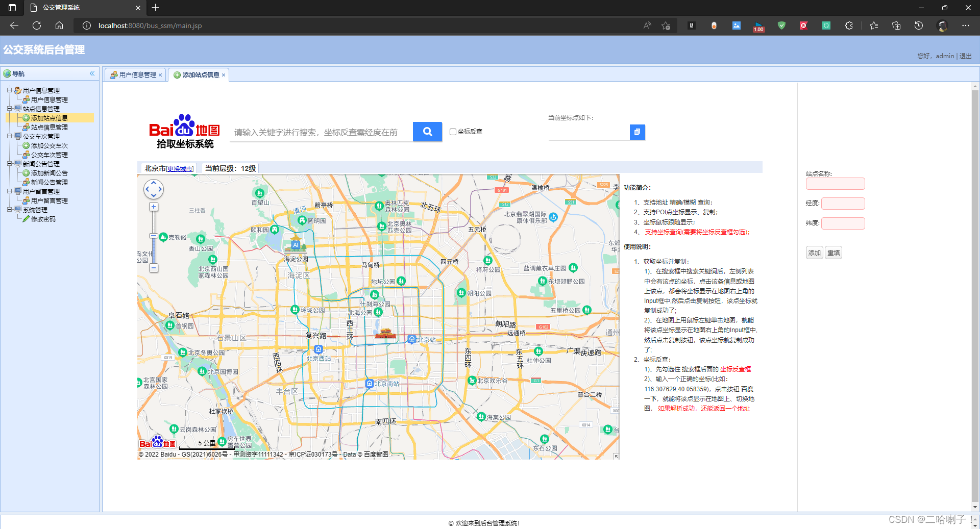Screen dimensions: 980x529
Task: Open 修改密码 tree item
Action: pyautogui.click(x=43, y=219)
